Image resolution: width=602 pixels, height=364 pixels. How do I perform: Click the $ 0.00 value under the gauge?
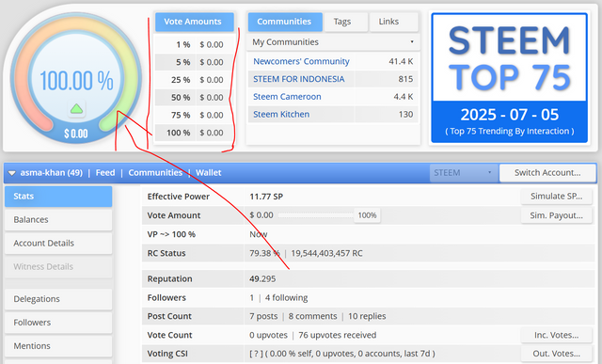(76, 134)
